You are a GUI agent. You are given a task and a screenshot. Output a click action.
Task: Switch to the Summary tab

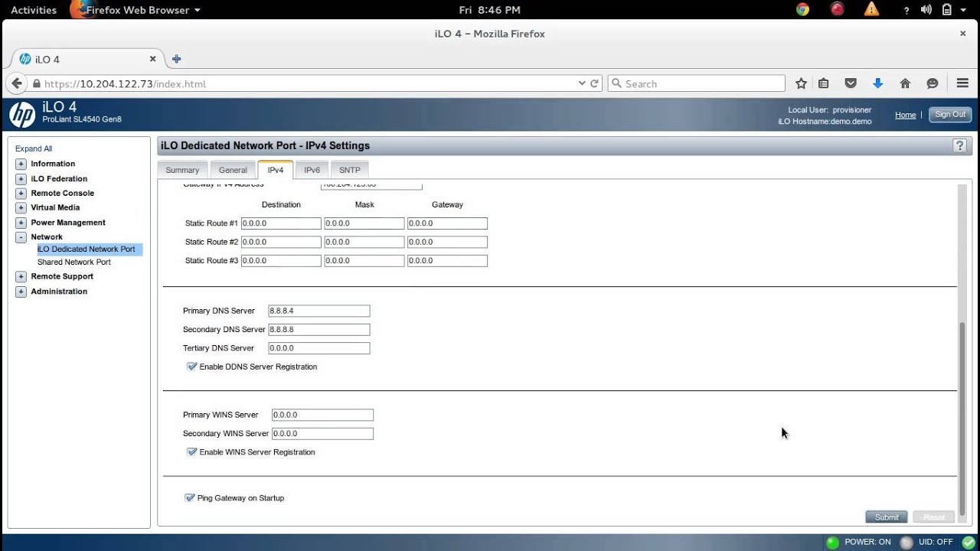click(x=182, y=170)
